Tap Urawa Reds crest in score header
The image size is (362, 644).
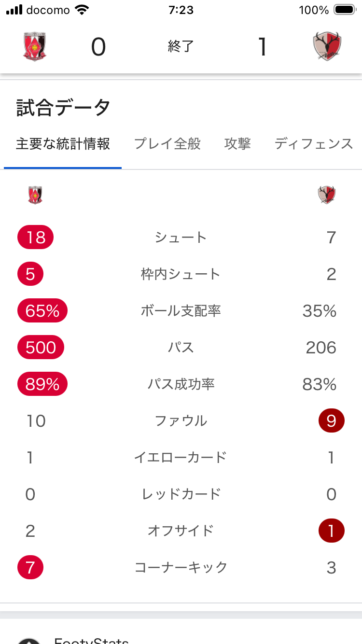coord(35,47)
